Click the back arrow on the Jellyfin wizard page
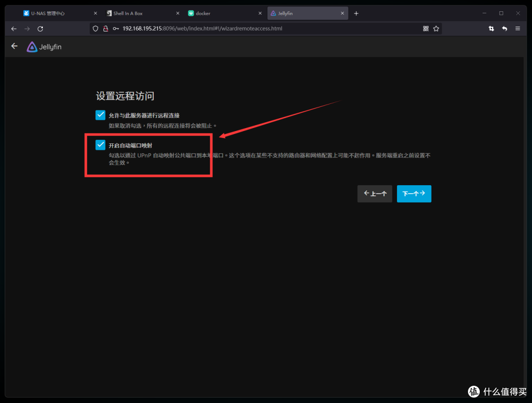The width and height of the screenshot is (532, 403). point(14,46)
